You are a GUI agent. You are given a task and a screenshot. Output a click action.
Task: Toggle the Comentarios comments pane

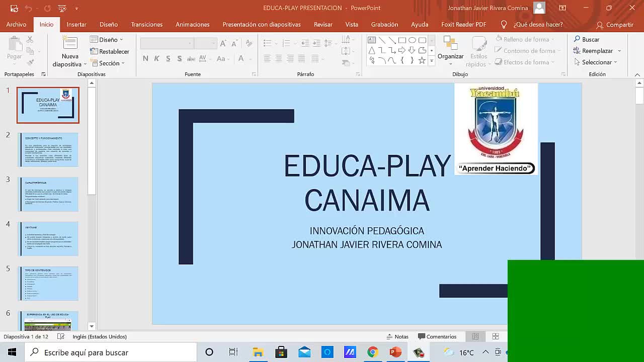point(437,336)
